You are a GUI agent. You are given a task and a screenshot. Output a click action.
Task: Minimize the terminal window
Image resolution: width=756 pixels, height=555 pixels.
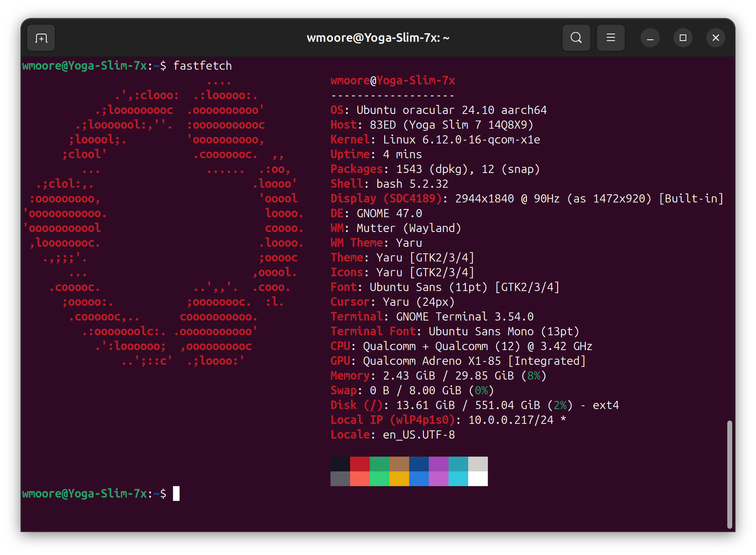(650, 38)
